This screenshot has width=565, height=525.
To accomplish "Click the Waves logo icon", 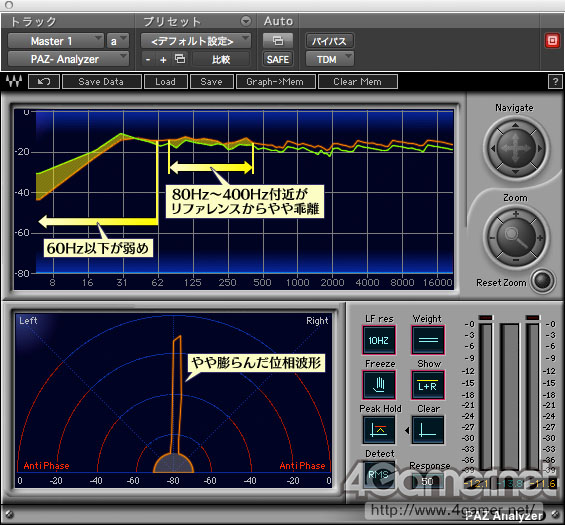I will click(14, 81).
